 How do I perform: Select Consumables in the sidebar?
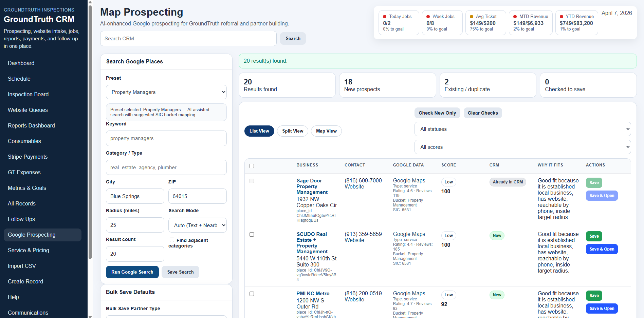point(42,141)
